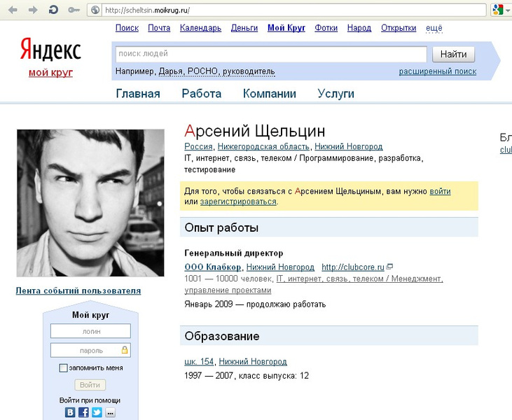512x420 pixels.
Task: Click the логин input field
Action: click(90, 331)
